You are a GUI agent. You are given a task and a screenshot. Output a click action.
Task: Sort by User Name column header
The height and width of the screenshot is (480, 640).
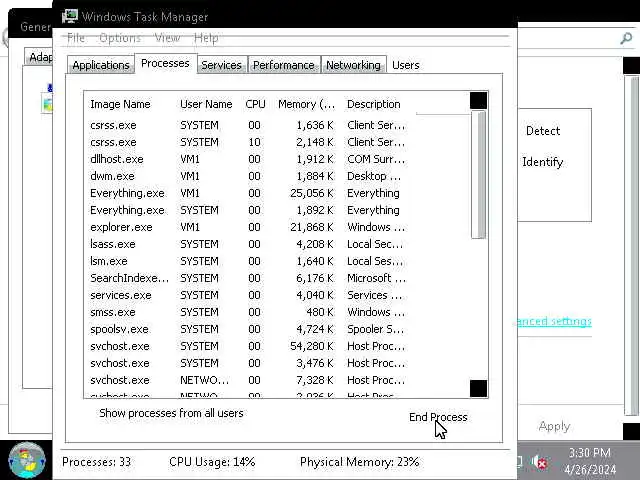(206, 104)
